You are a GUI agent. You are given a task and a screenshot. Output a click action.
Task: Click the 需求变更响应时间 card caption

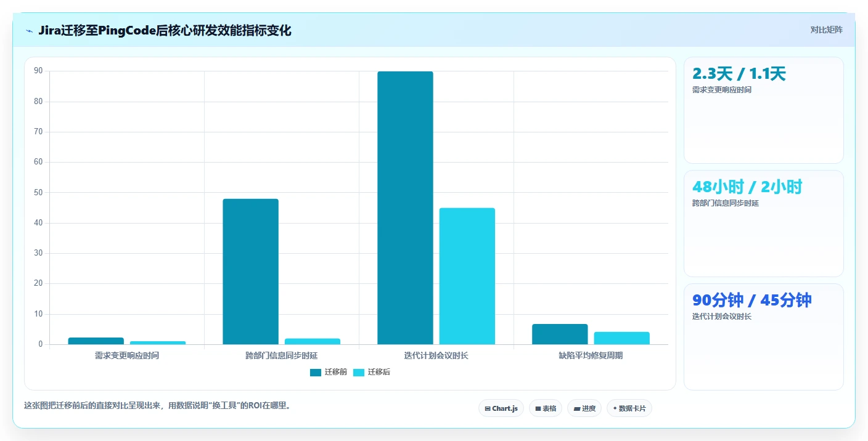click(722, 90)
